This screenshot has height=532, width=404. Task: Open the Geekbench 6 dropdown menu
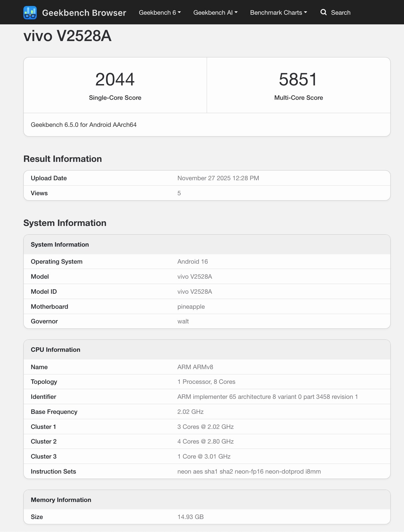pos(160,13)
